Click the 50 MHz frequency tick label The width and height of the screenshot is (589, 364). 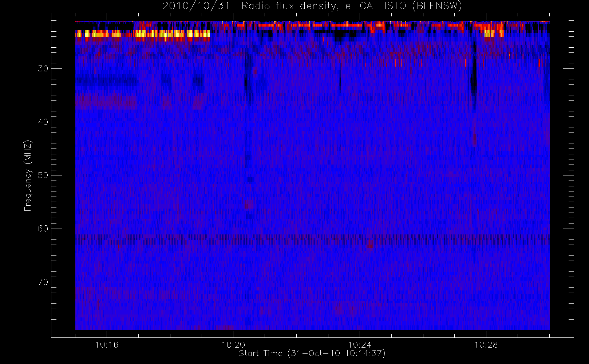tap(43, 175)
